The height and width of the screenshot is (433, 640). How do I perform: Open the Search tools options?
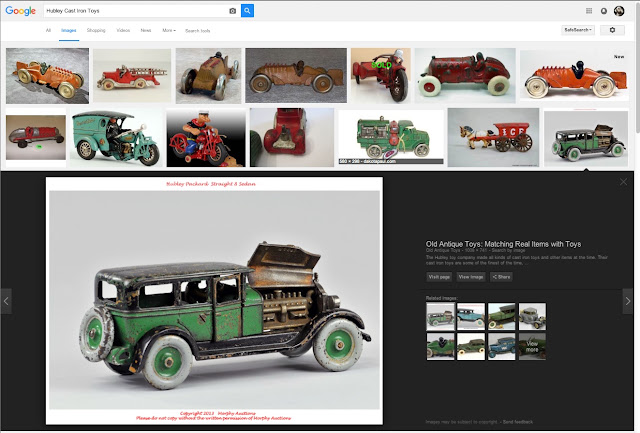tap(198, 31)
